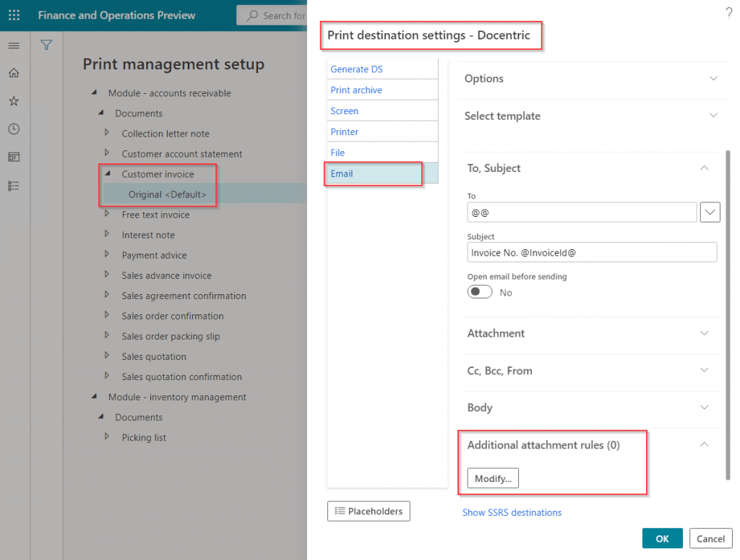Click the Placeholders button

369,511
